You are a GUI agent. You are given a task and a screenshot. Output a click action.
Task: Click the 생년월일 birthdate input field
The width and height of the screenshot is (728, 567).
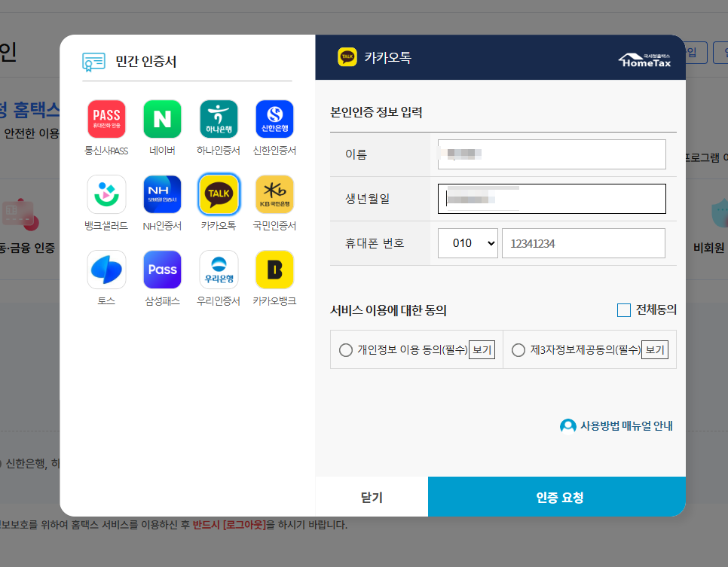(552, 199)
